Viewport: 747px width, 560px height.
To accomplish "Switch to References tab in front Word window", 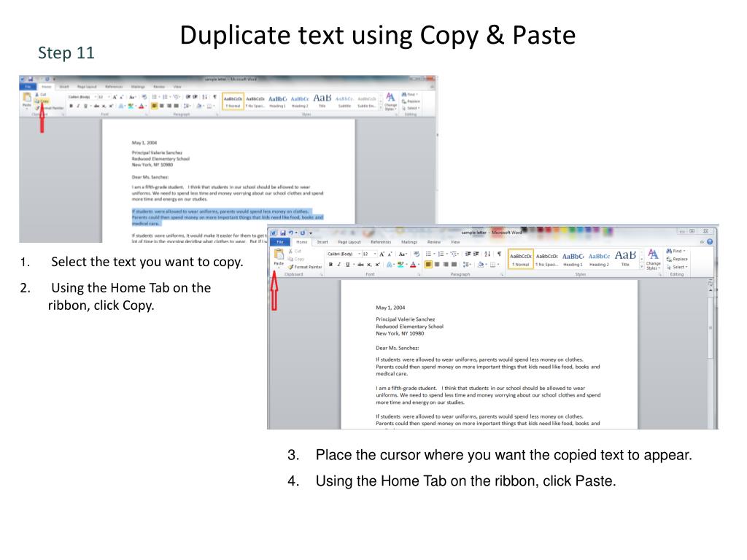I will coord(381,242).
